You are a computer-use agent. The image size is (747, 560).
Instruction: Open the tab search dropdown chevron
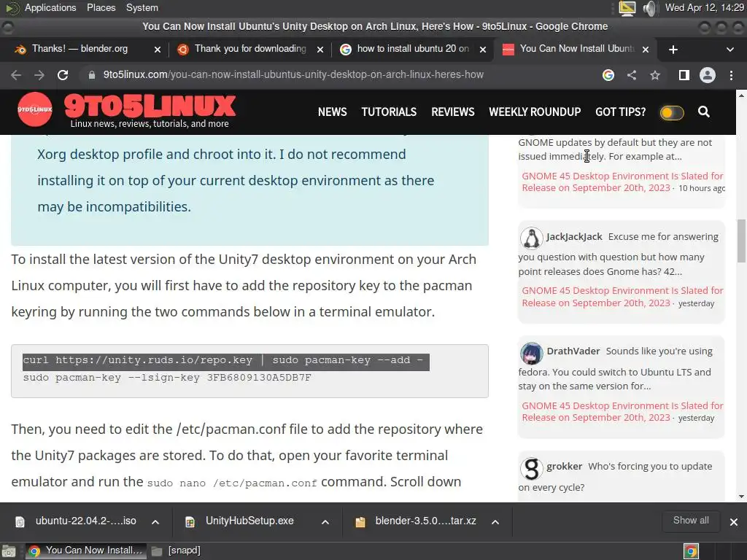[729, 50]
